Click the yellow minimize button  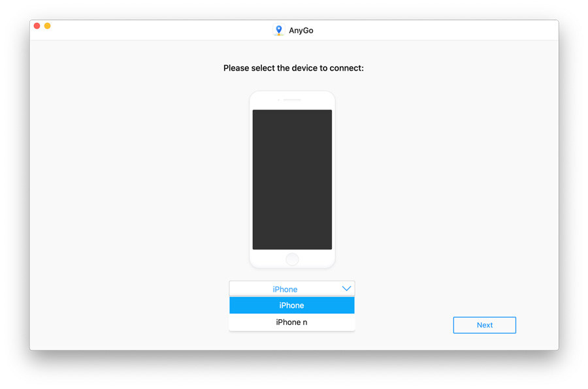(46, 25)
